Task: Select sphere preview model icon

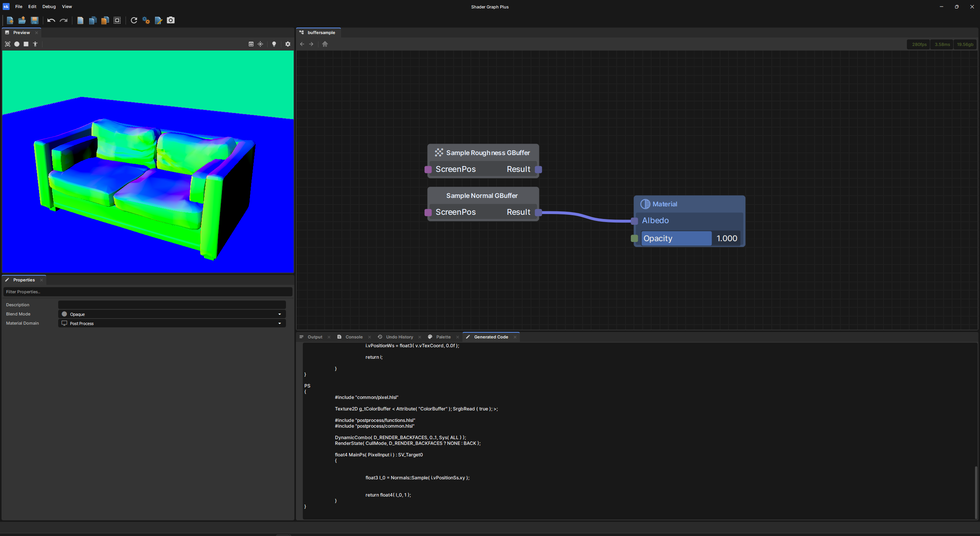Action: click(x=17, y=44)
